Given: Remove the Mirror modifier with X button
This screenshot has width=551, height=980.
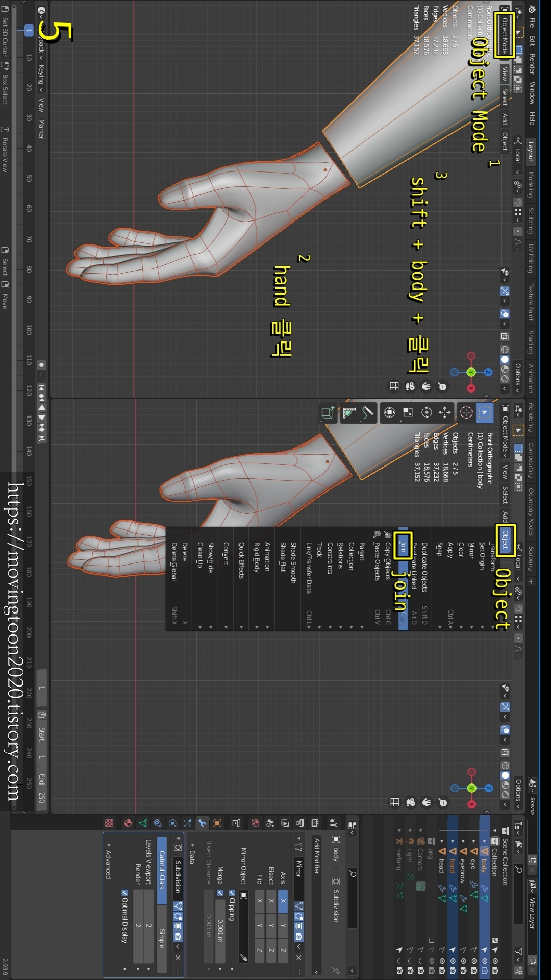Looking at the screenshot, I should coord(299,958).
